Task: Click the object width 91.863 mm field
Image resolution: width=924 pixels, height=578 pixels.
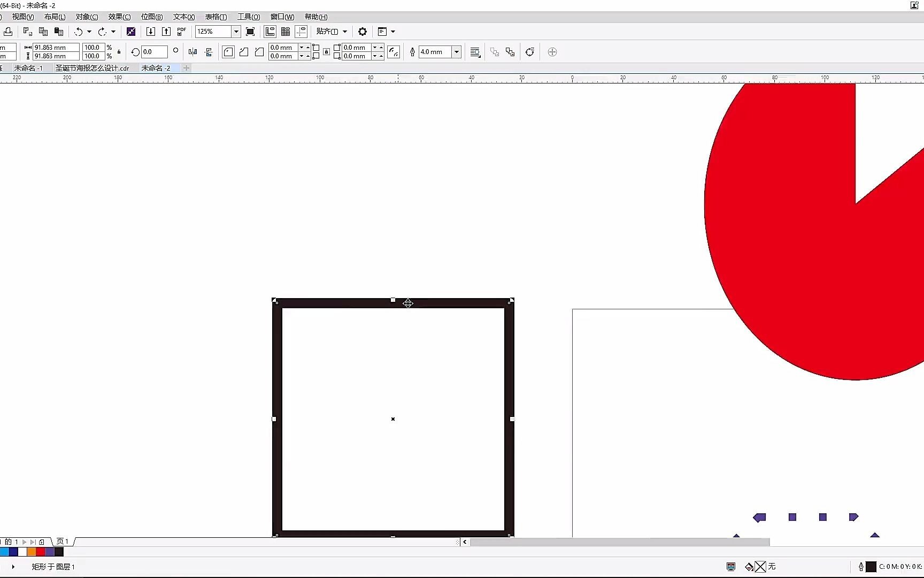Action: 56,48
